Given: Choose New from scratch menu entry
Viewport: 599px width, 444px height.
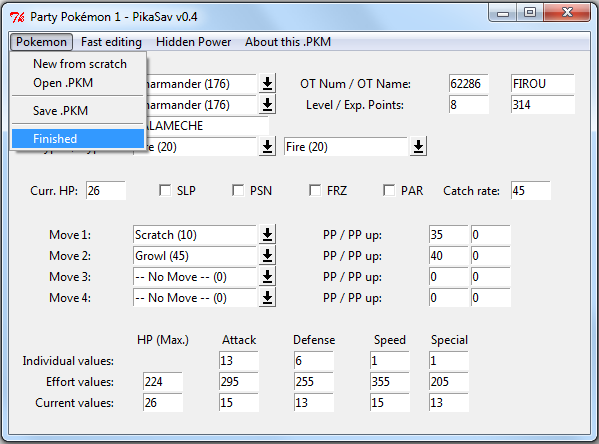Looking at the screenshot, I should point(78,64).
